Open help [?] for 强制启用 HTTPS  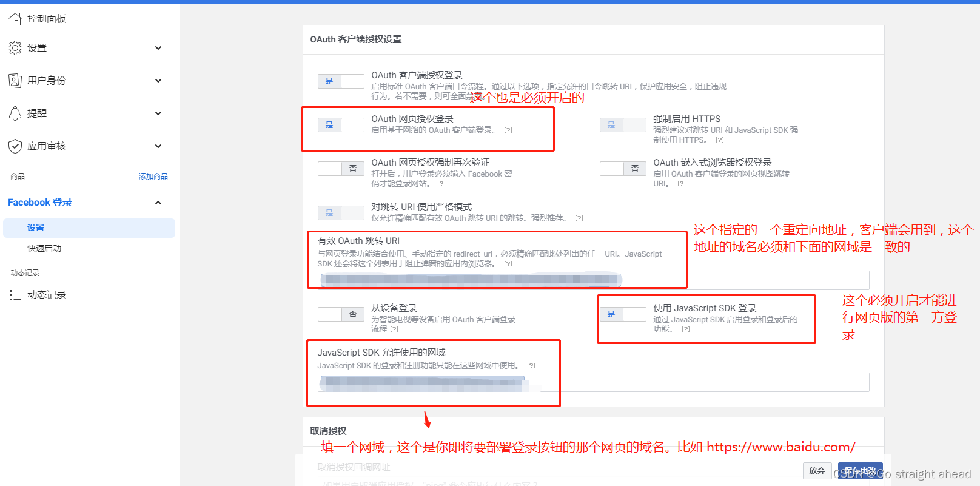[x=720, y=140]
